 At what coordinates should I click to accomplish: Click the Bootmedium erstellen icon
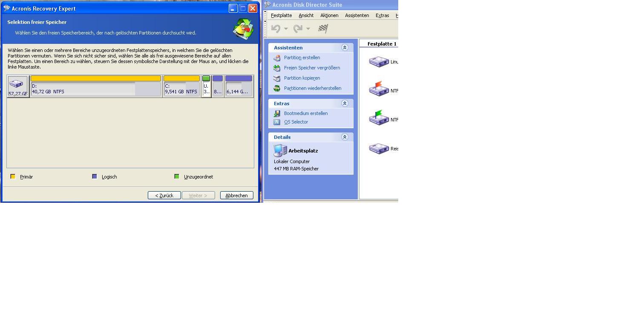(277, 114)
